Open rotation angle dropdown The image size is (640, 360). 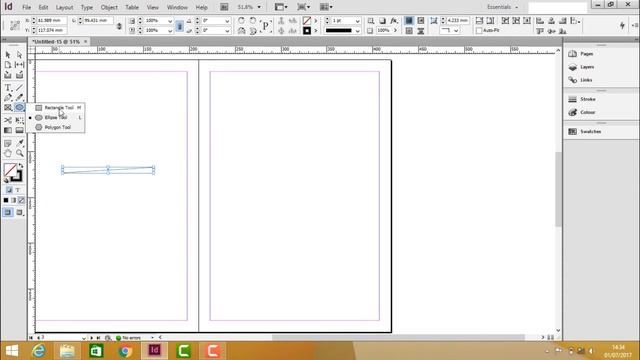pyautogui.click(x=227, y=21)
